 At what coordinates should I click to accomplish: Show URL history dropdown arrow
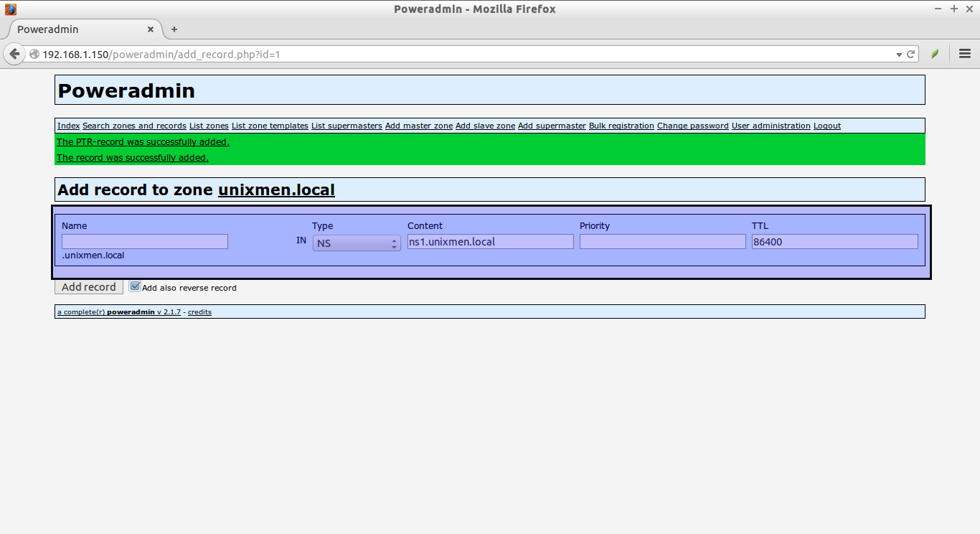point(899,55)
